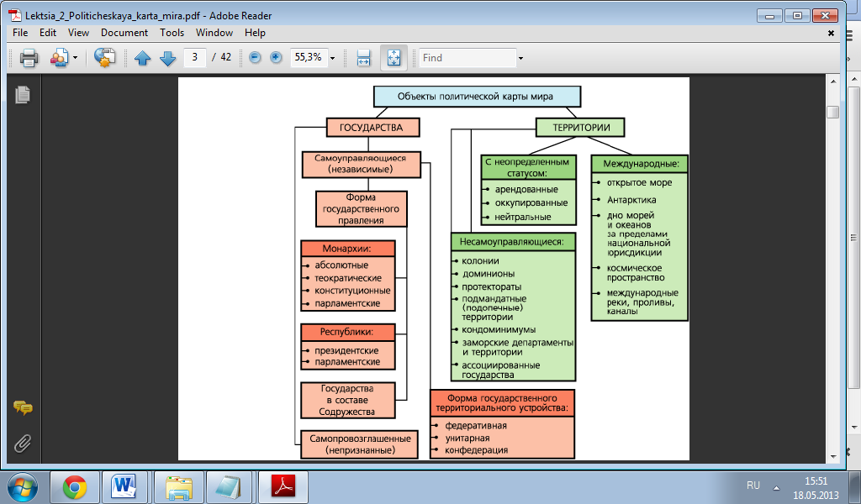The image size is (861, 504).
Task: Open Microsoft Word from the taskbar
Action: (x=124, y=487)
